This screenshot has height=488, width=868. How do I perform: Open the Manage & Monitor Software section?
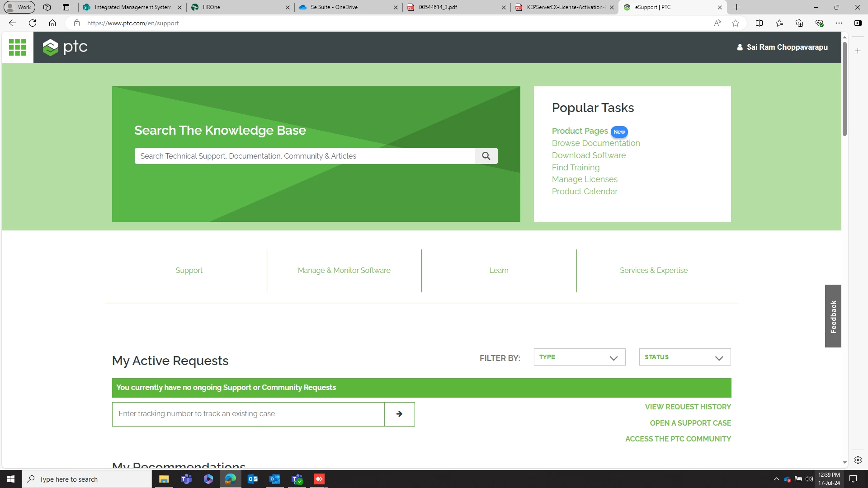coord(344,270)
